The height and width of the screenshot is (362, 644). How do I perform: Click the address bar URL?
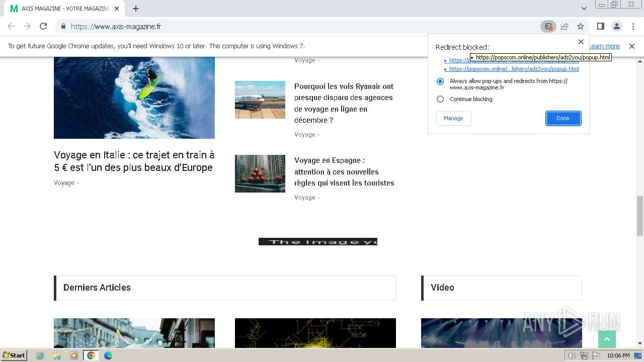tap(116, 27)
